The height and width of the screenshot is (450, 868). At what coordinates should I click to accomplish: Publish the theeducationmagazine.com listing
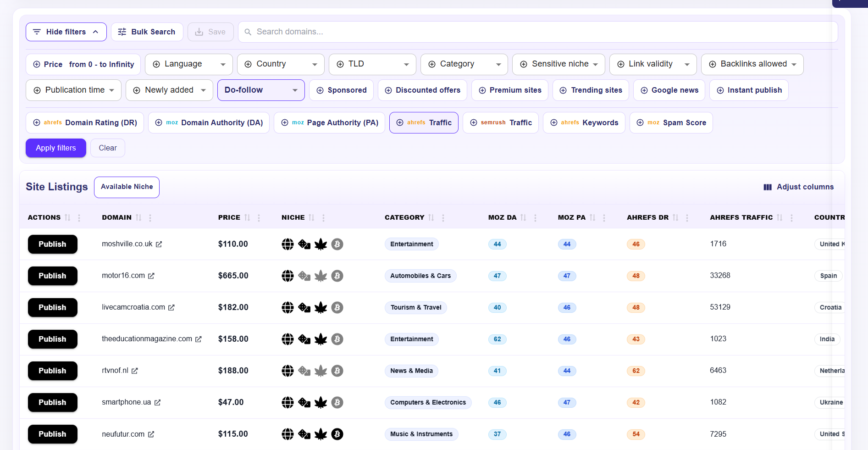tap(52, 339)
